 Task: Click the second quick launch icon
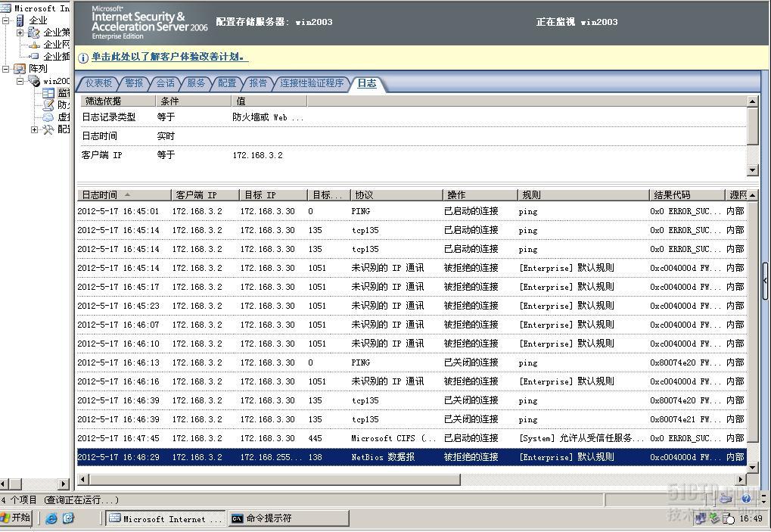coord(68,518)
